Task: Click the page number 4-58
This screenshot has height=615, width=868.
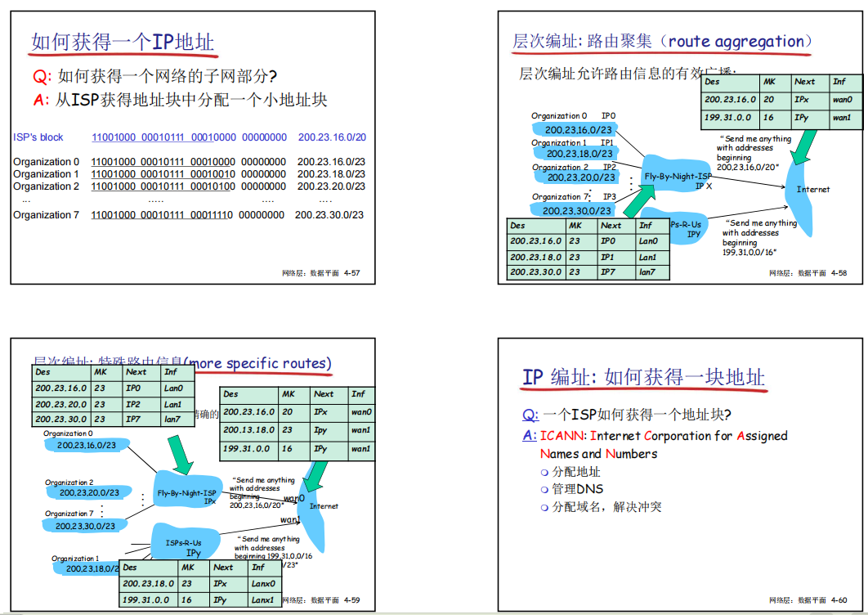Action: coord(839,273)
